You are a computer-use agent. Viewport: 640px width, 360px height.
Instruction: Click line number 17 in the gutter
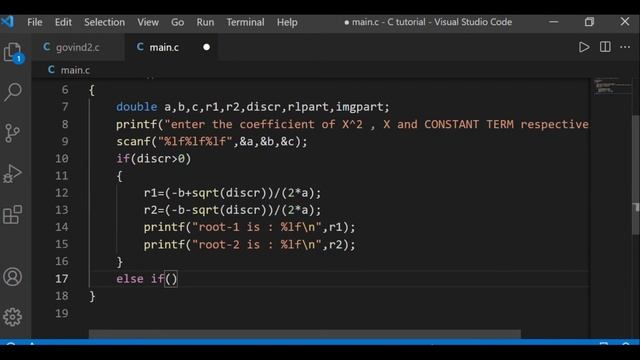pos(62,279)
